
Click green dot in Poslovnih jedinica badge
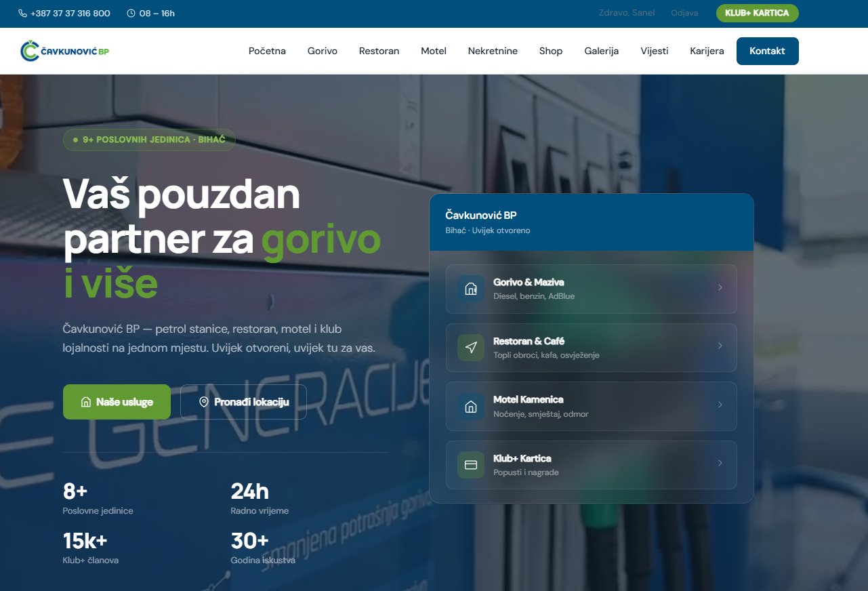75,140
